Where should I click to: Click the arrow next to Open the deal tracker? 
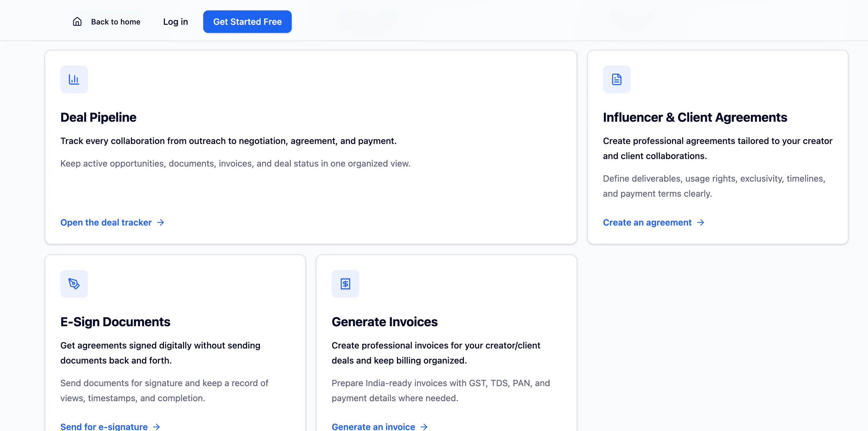click(161, 222)
